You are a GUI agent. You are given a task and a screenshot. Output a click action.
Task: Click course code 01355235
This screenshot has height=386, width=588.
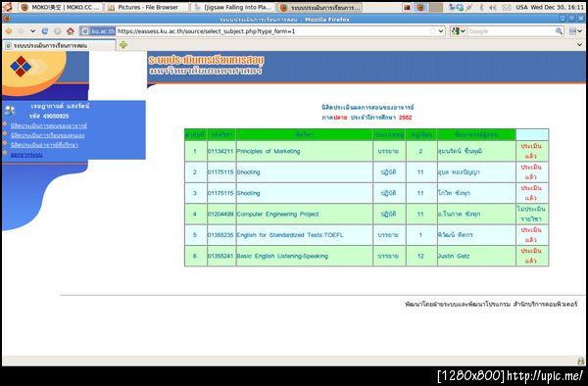[220, 235]
